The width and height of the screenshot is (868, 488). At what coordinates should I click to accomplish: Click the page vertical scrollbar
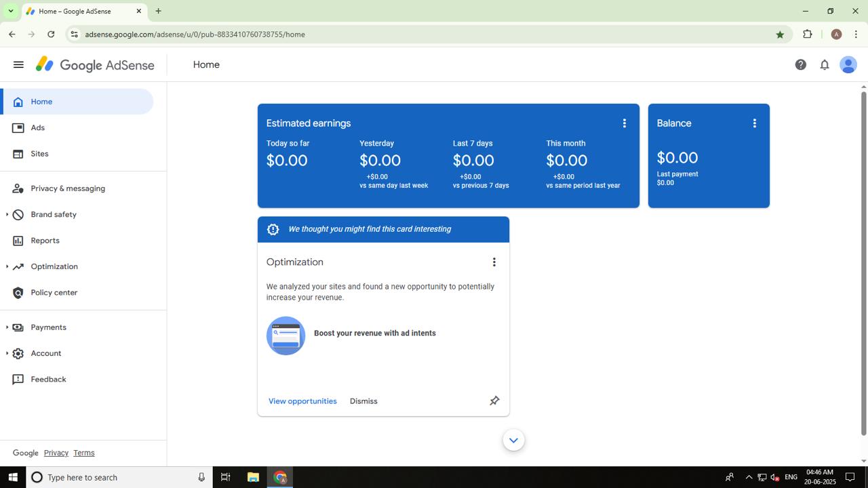[864, 264]
